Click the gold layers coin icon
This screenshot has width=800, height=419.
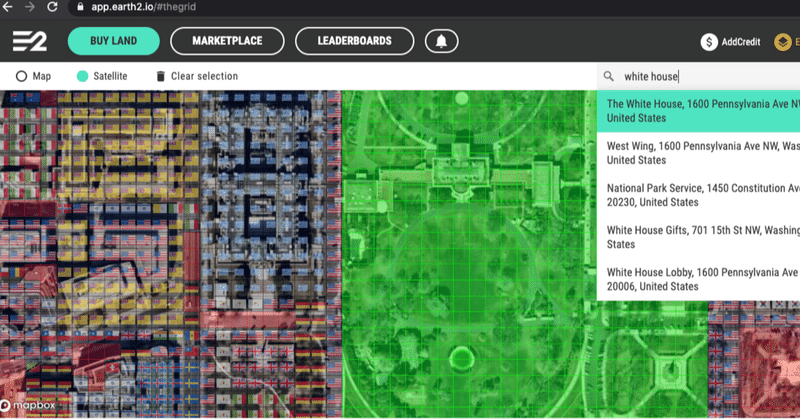(783, 42)
